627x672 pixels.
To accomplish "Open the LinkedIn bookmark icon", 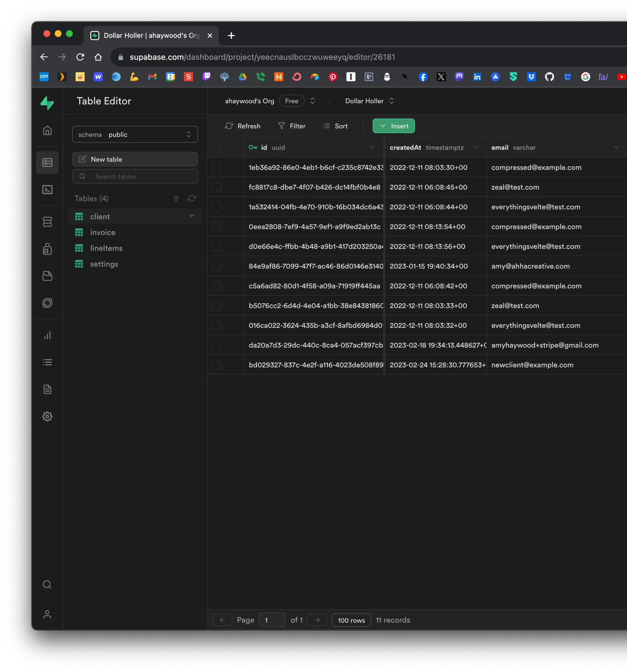I will click(x=477, y=77).
